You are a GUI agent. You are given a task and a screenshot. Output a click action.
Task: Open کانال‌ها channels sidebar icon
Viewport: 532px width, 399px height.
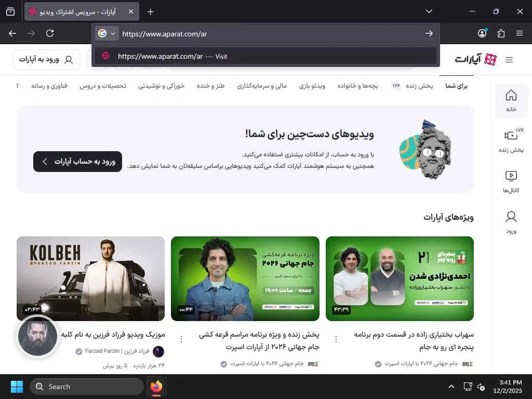(x=511, y=181)
